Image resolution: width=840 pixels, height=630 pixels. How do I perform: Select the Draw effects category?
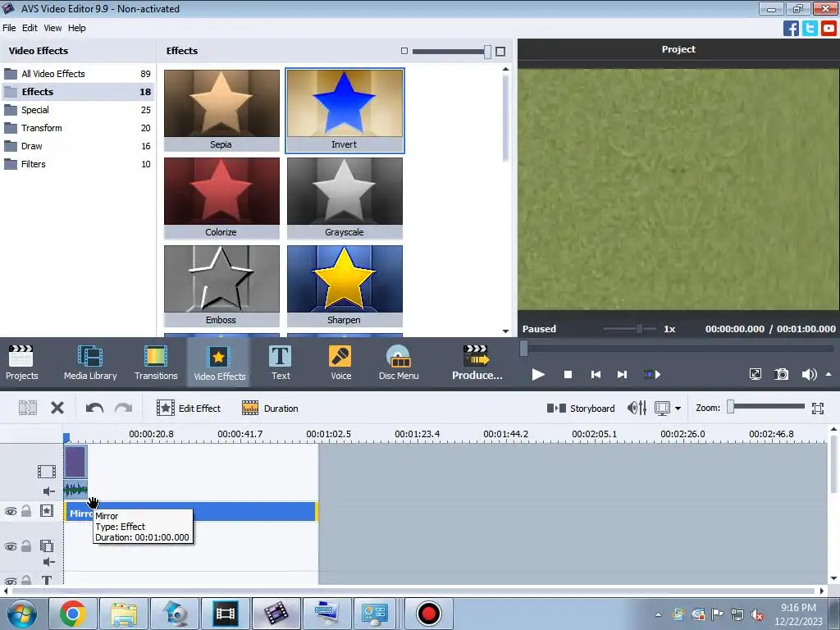78,146
